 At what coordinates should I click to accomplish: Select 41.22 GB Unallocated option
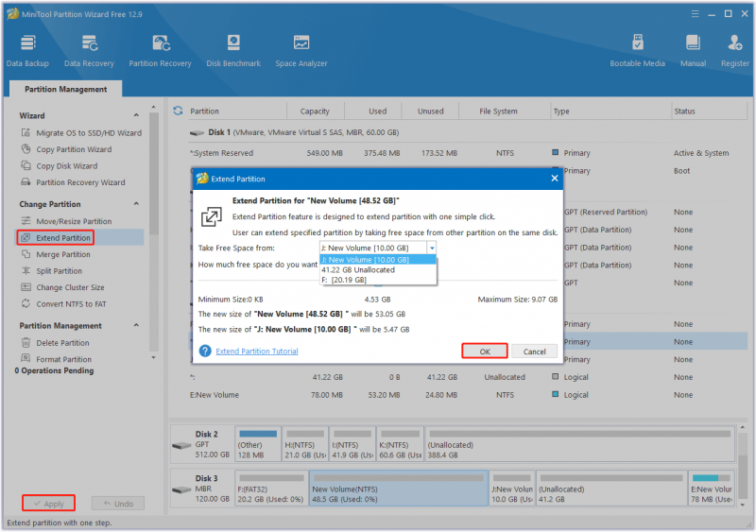click(378, 269)
